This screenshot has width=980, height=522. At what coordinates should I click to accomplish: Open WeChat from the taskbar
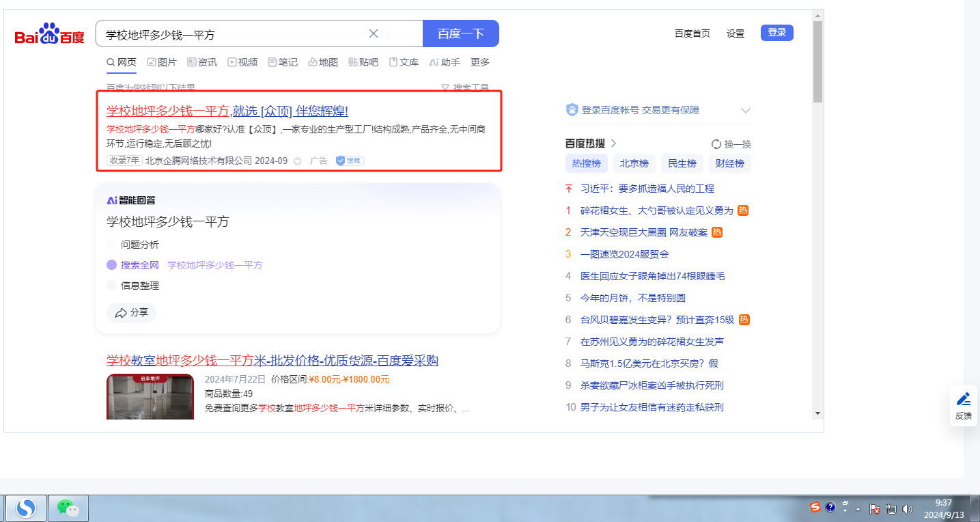(x=67, y=508)
